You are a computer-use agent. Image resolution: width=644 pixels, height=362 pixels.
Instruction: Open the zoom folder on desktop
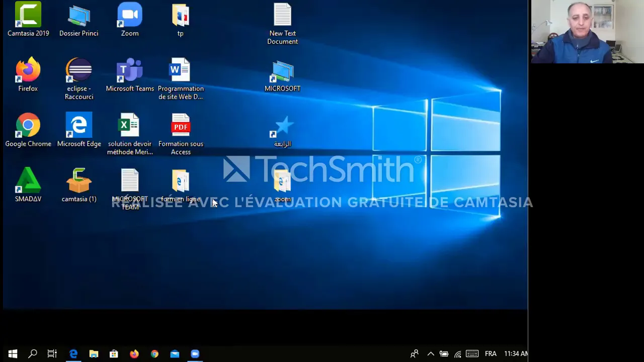[282, 186]
